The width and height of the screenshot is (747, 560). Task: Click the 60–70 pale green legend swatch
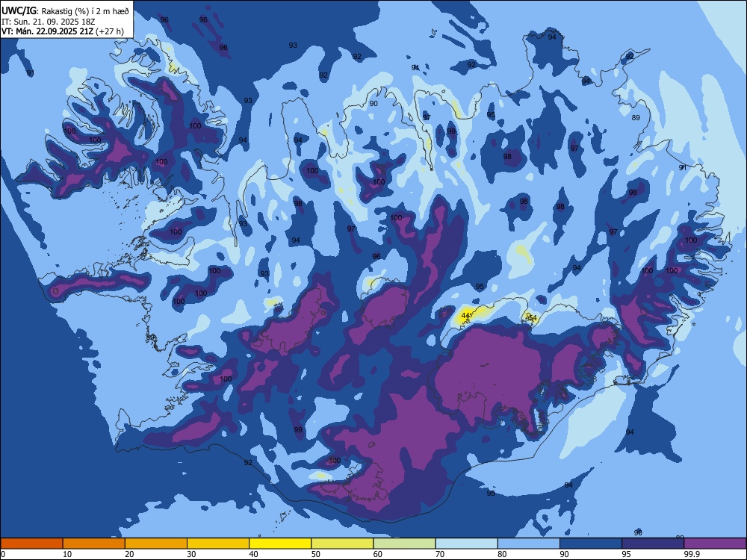coord(404,544)
